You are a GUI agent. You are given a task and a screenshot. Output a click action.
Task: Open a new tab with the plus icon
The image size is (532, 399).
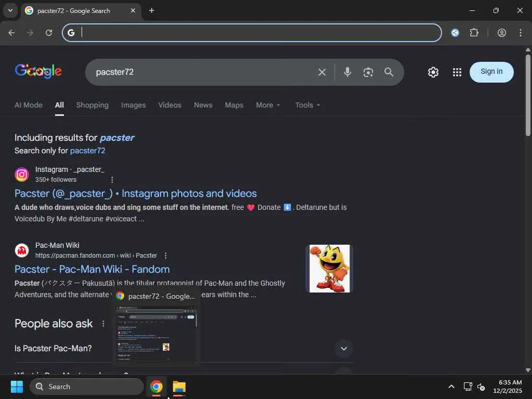pyautogui.click(x=152, y=10)
